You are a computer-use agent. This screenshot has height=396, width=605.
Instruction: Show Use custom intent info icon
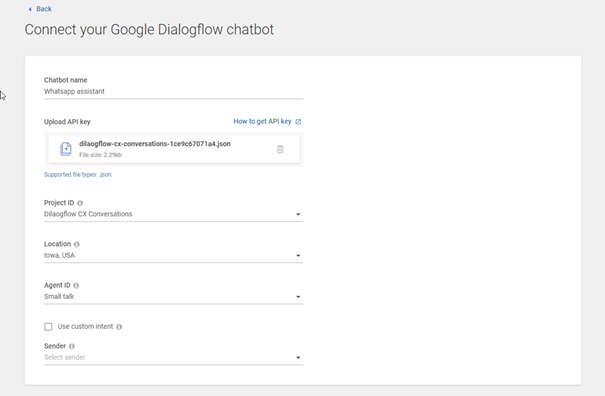[119, 327]
